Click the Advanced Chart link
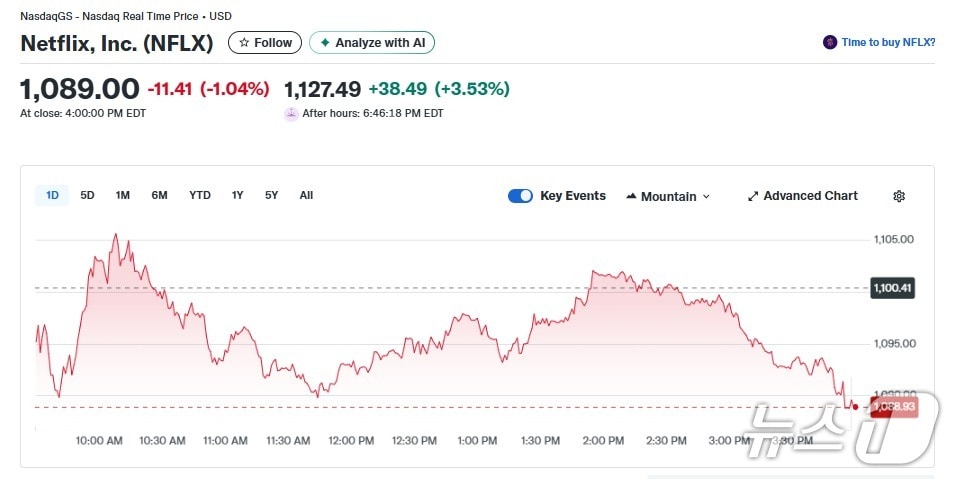Image resolution: width=954 pixels, height=479 pixels. [x=810, y=196]
